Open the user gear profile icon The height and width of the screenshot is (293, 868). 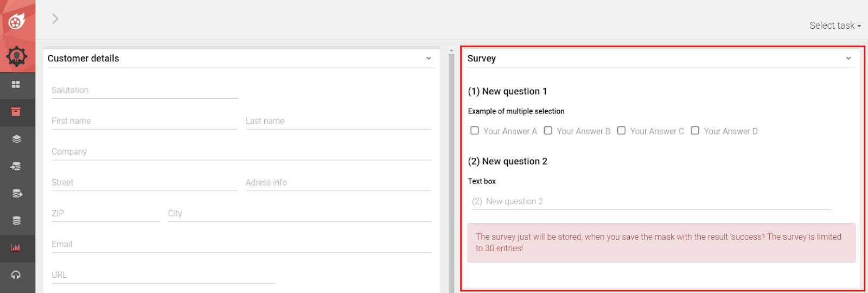(17, 56)
